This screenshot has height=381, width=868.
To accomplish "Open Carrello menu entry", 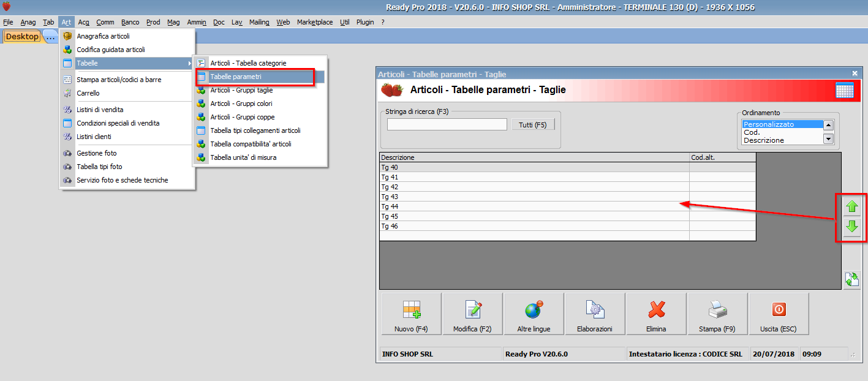I will point(127,93).
